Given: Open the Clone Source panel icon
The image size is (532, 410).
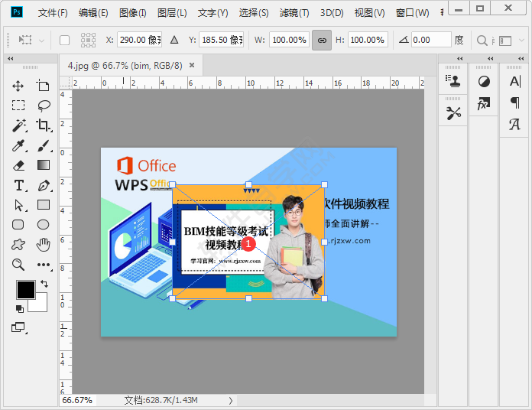Looking at the screenshot, I should (454, 81).
